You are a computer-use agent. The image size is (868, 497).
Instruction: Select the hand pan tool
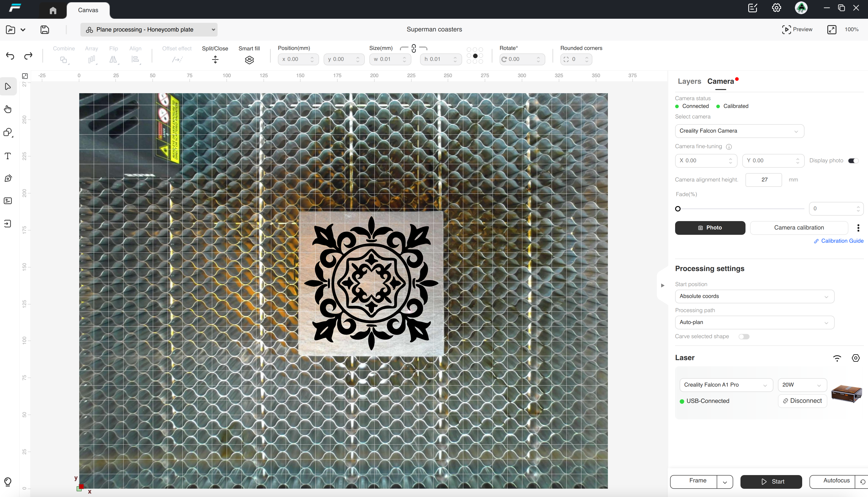8,109
